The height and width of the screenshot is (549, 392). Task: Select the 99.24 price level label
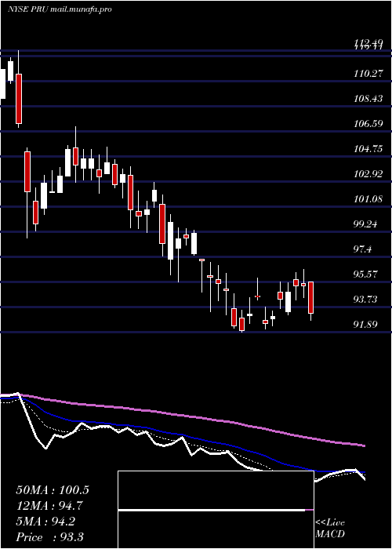coord(365,224)
